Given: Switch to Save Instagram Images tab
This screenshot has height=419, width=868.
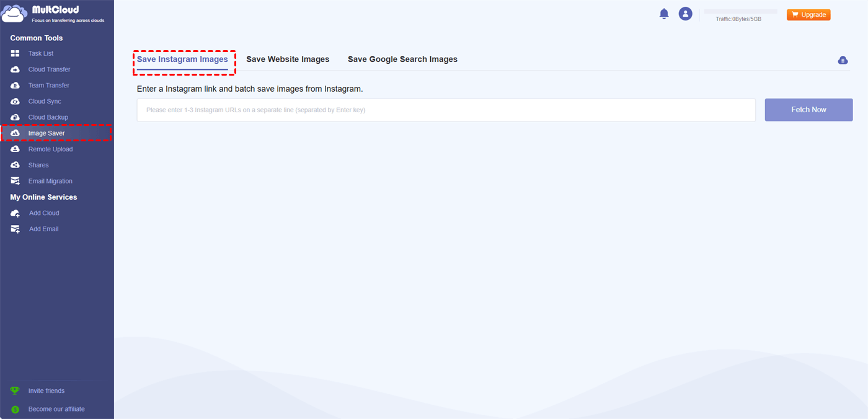Looking at the screenshot, I should (182, 60).
